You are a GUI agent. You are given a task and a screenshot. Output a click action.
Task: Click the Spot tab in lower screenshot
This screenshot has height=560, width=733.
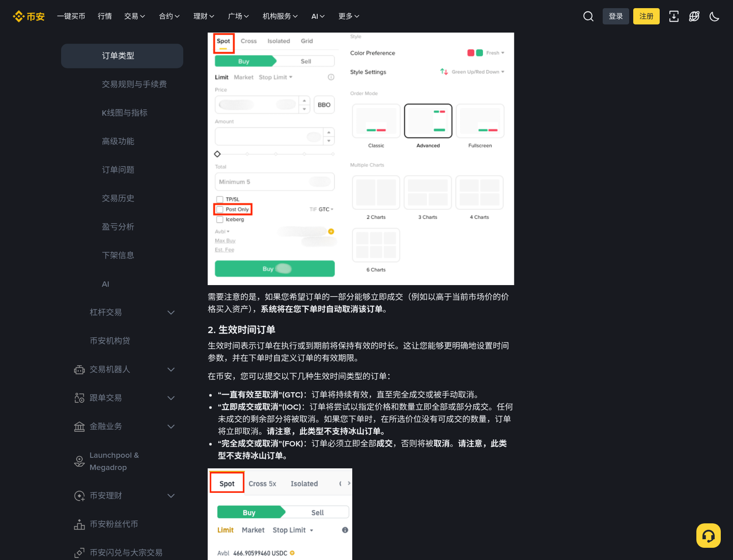pyautogui.click(x=227, y=483)
